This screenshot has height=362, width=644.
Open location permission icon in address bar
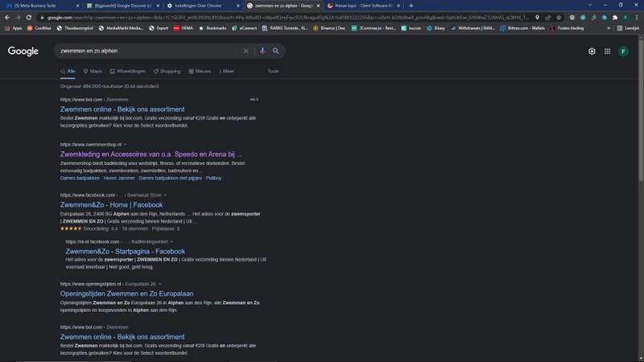537,18
